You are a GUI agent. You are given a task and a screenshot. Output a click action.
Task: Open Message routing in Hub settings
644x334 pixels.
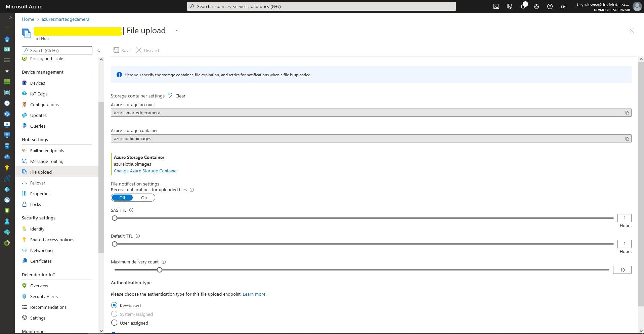47,162
